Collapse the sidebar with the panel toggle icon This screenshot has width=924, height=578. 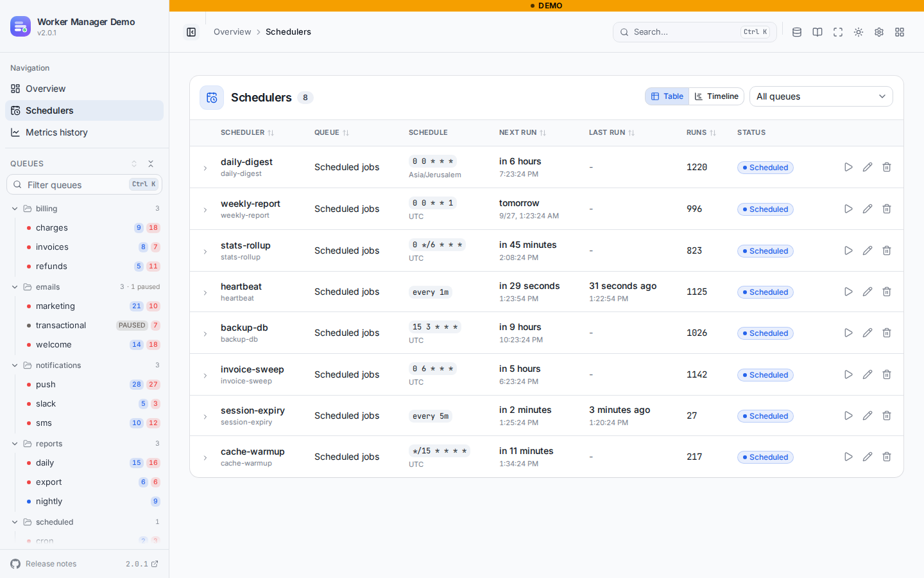(191, 32)
